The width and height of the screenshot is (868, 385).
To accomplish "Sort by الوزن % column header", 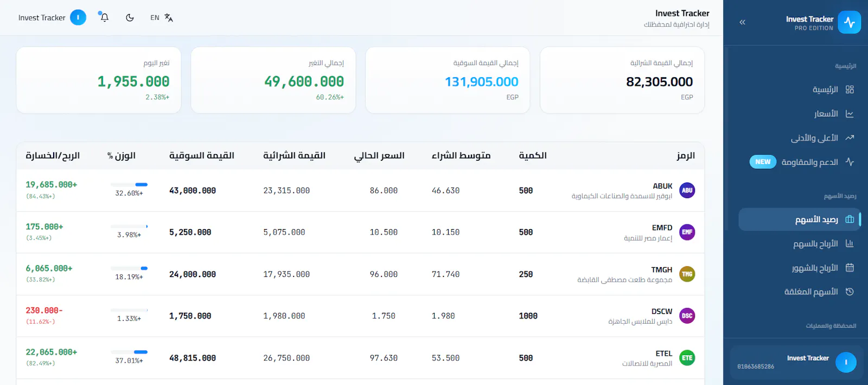I will pos(122,156).
